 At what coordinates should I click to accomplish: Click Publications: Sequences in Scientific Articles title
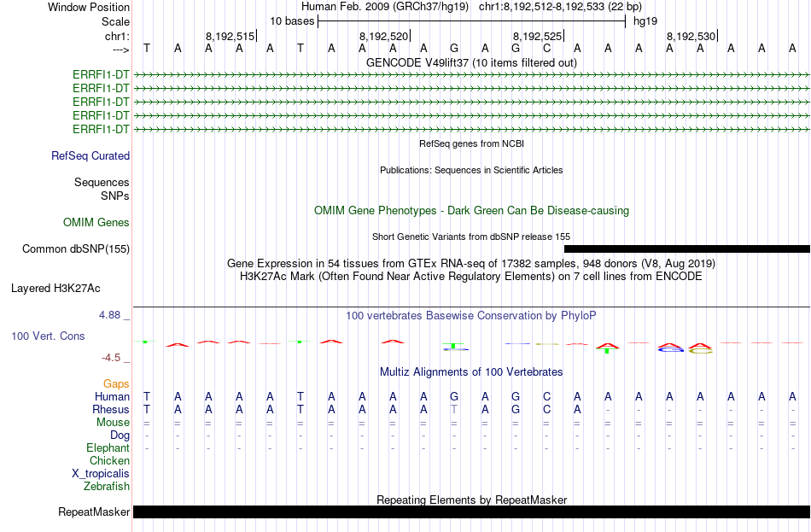472,170
